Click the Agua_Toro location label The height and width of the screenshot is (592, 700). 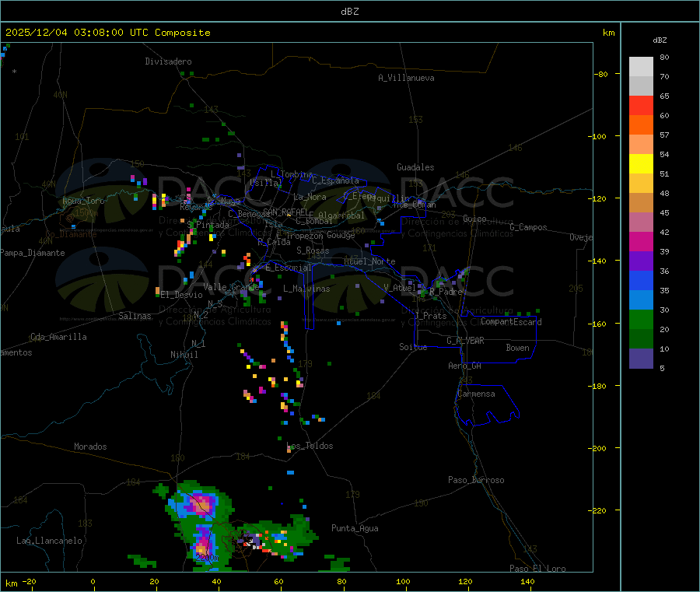click(x=83, y=201)
